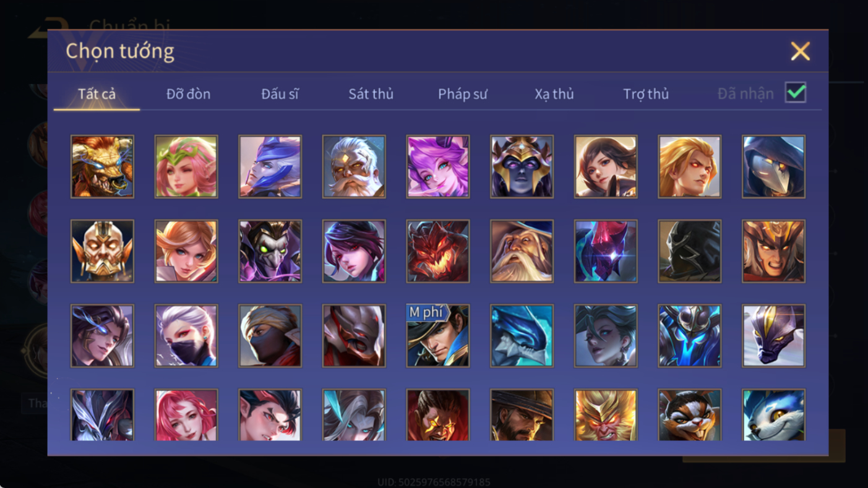
Task: Close the Chọn tướng dialog
Action: pos(800,51)
